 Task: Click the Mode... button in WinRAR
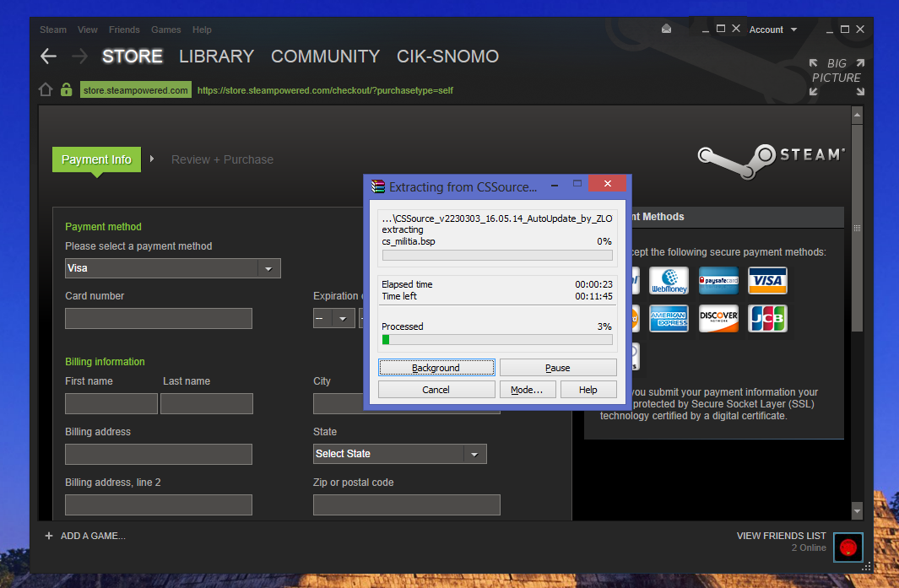coord(527,390)
